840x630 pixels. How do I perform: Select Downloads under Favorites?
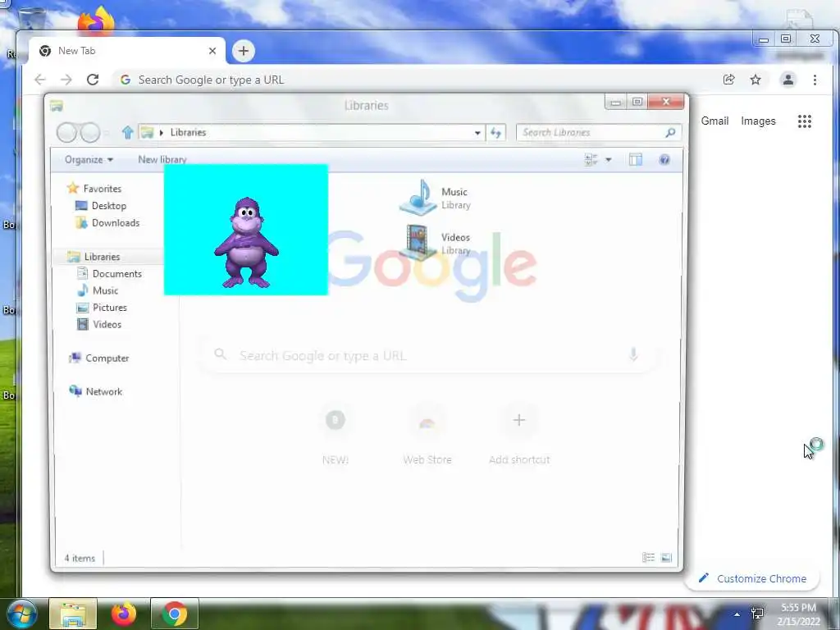coord(107,223)
